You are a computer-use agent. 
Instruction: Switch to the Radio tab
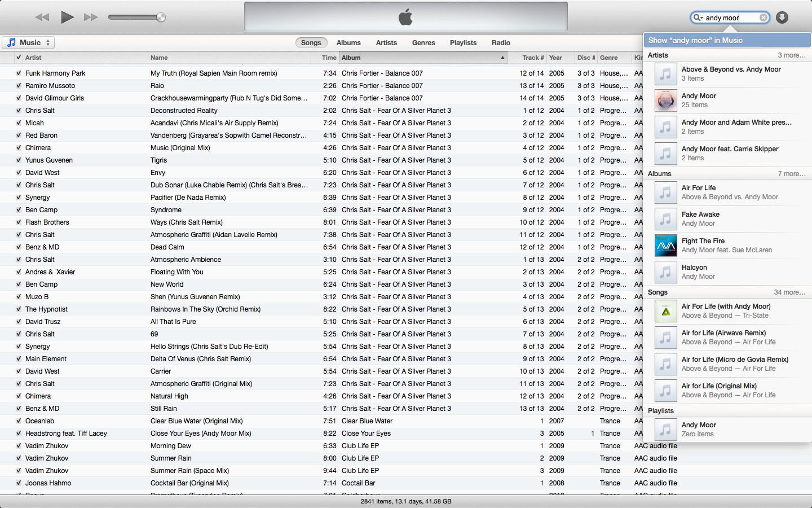[x=501, y=43]
